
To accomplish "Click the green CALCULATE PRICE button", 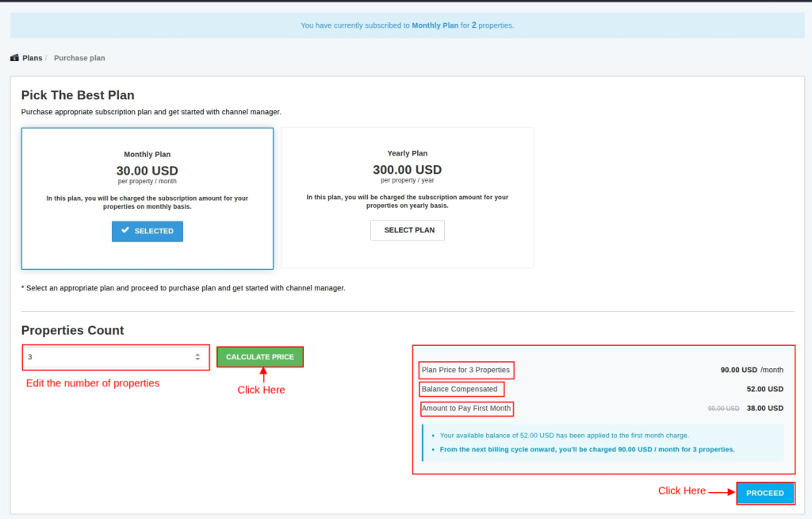I will 260,357.
